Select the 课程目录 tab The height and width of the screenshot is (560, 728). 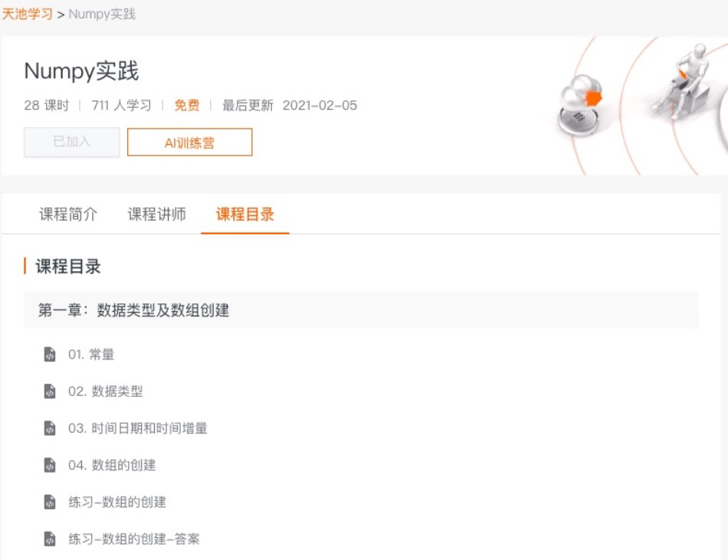(244, 215)
